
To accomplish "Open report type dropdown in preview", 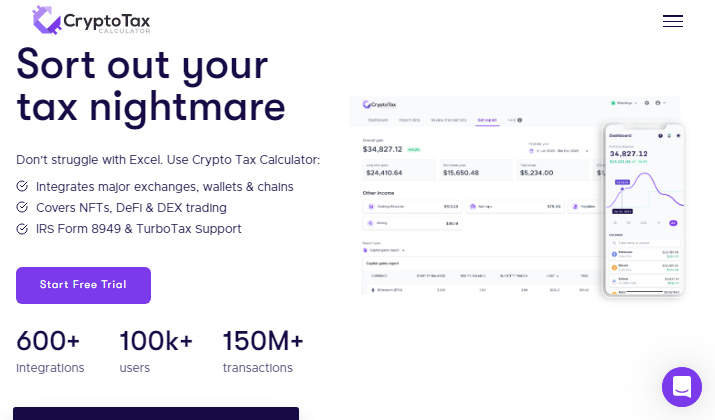I will point(383,250).
